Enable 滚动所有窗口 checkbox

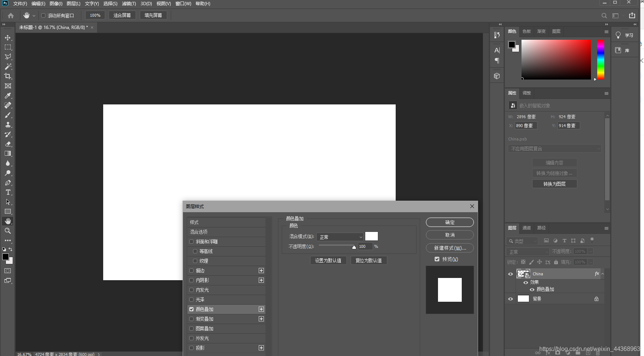coord(43,16)
